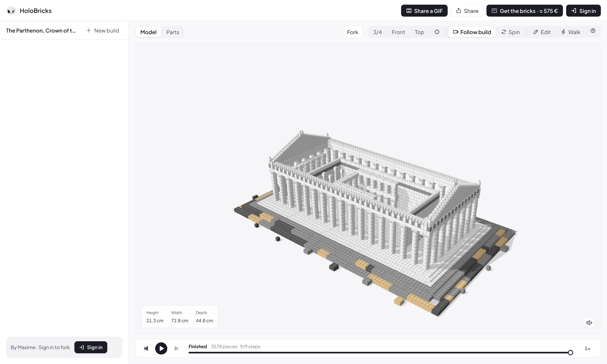607x364 pixels.
Task: Click the Depth 44.8 cm value
Action: coord(204,321)
